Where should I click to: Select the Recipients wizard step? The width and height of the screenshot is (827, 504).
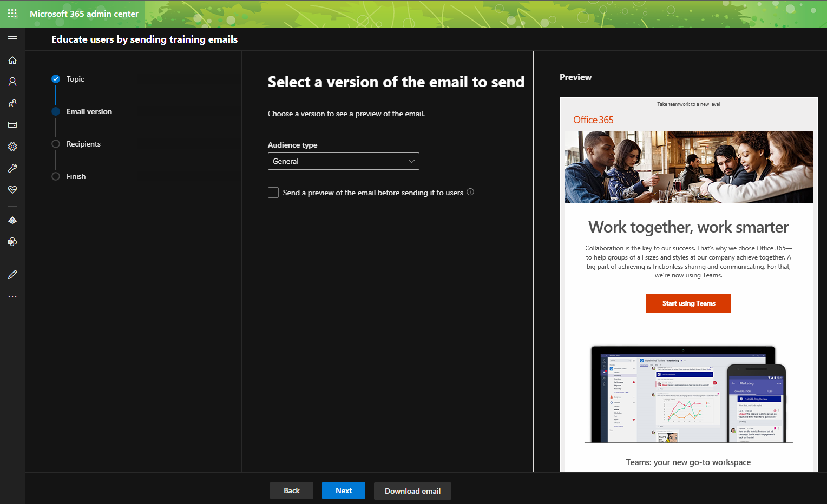(x=83, y=144)
